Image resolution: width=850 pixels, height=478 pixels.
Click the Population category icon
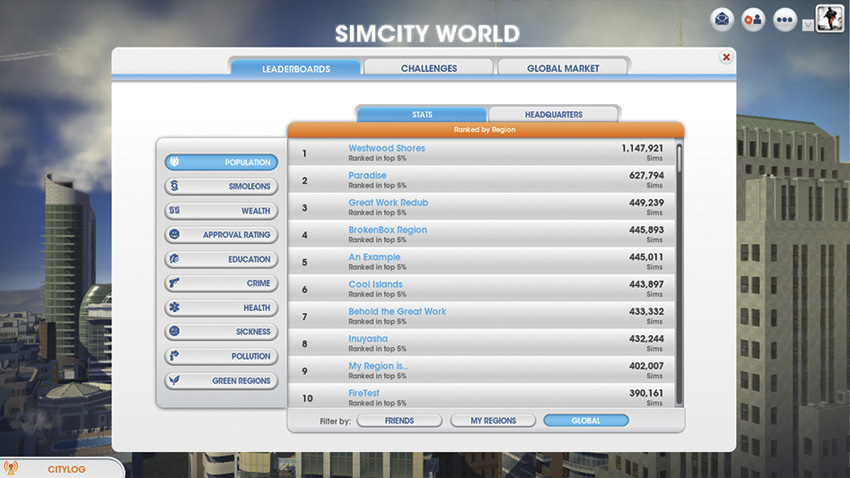(x=174, y=162)
